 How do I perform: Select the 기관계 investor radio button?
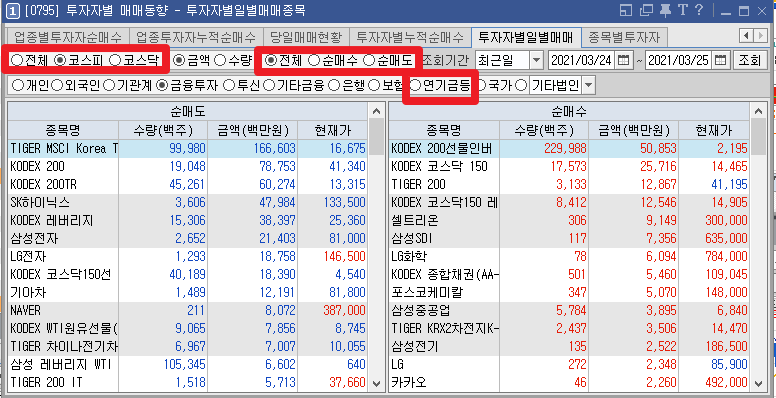tap(109, 86)
